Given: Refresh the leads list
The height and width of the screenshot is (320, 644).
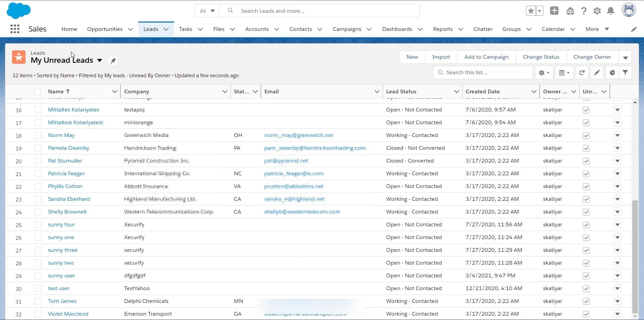Looking at the screenshot, I should click(x=582, y=73).
